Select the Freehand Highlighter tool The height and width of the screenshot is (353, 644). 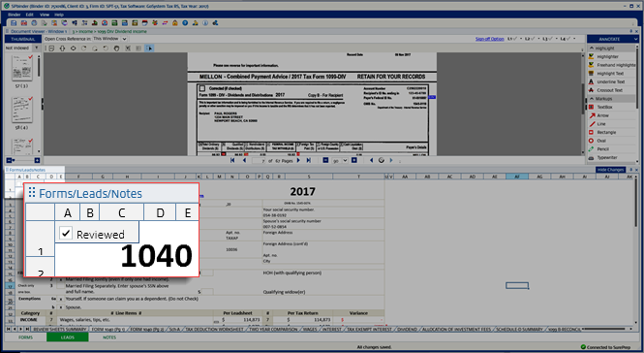(612, 65)
